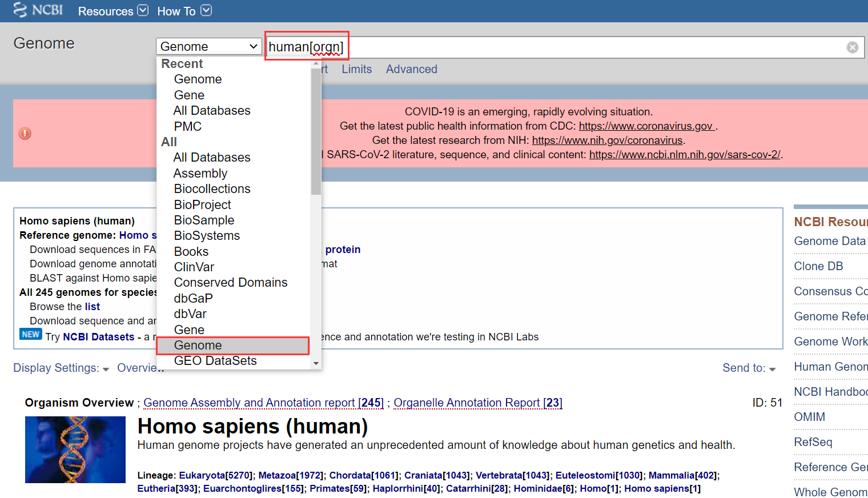Screen dimensions: 868x498
Task: Click the NCBI logo icon
Action: [38, 10]
